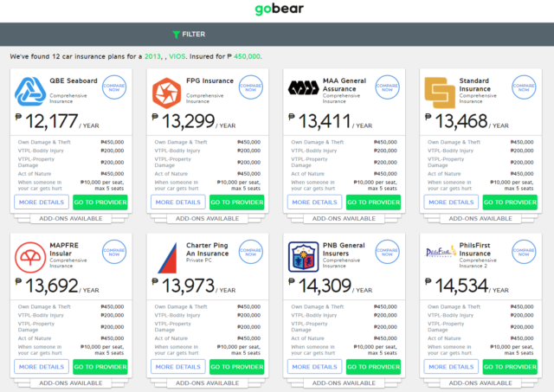Image resolution: width=554 pixels, height=392 pixels.
Task: Click the GoBear logo in header
Action: (276, 10)
